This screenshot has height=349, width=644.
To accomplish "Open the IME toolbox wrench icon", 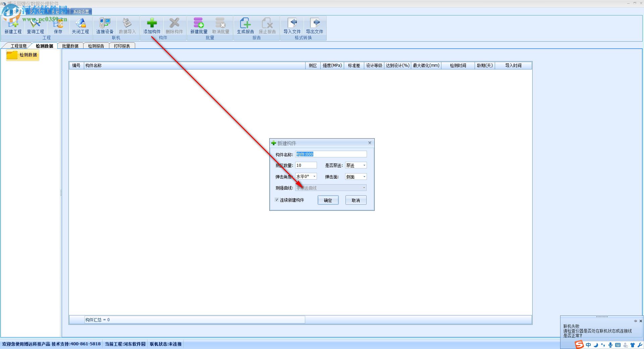I will tap(640, 345).
